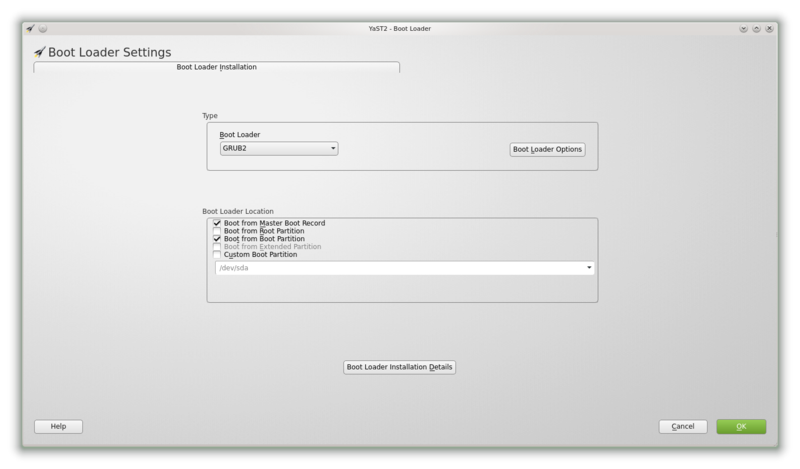Disable the Boot from Boot Partition checkbox
This screenshot has width=800, height=469.
coord(217,239)
